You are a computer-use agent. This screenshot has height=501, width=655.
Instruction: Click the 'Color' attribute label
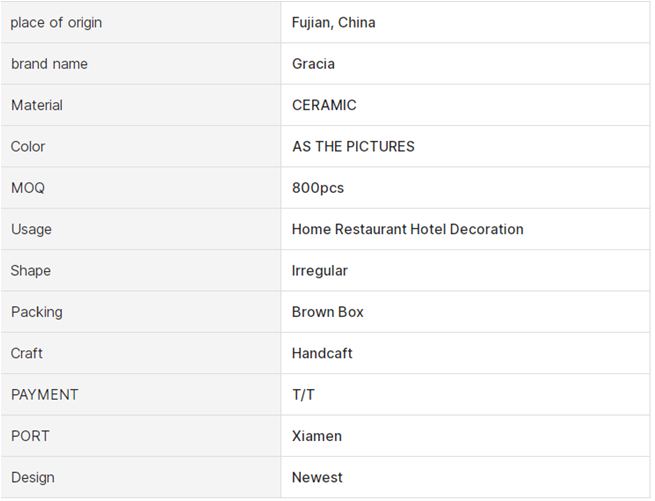pyautogui.click(x=28, y=146)
